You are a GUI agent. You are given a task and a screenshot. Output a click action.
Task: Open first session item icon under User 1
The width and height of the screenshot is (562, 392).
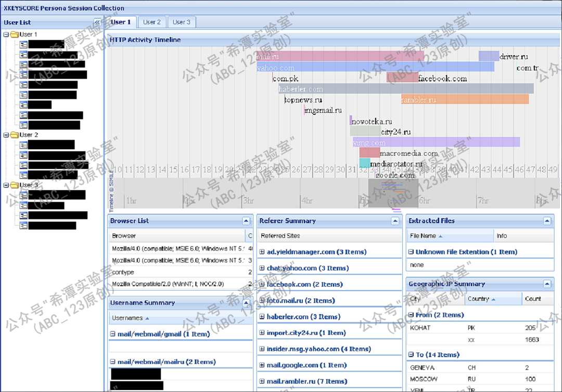(23, 45)
